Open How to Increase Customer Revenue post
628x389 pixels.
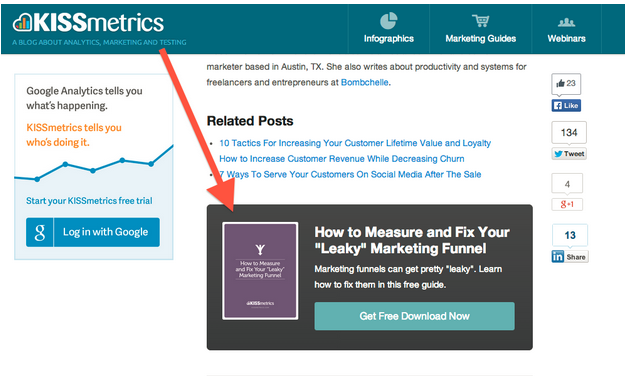tap(342, 159)
